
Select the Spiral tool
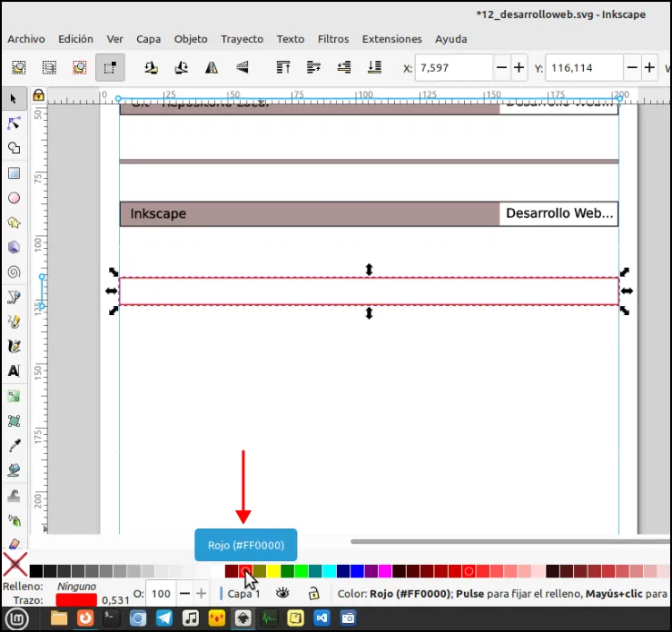tap(14, 272)
